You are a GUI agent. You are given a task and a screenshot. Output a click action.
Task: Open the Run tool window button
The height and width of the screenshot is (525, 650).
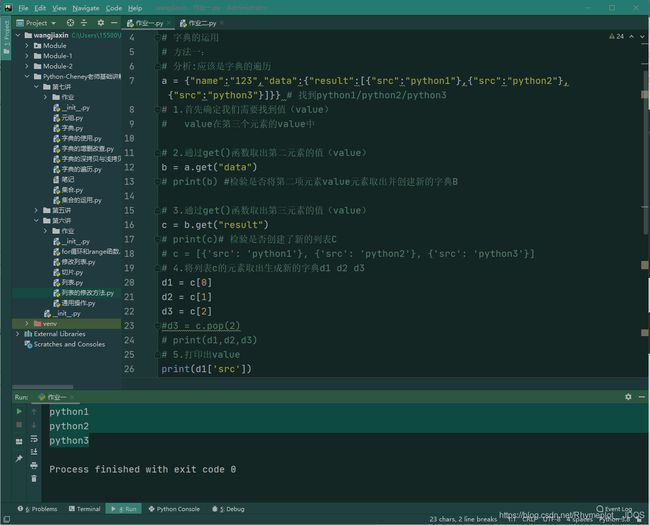click(124, 509)
